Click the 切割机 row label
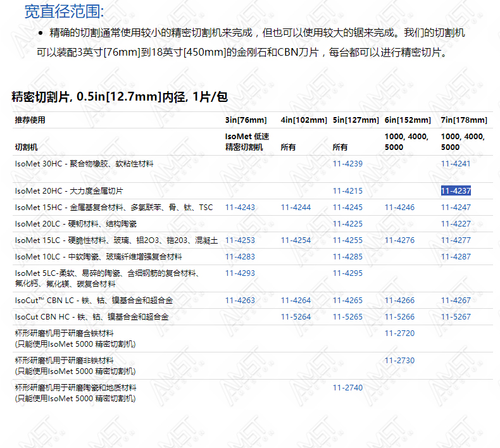The height and width of the screenshot is (448, 500). [26, 147]
